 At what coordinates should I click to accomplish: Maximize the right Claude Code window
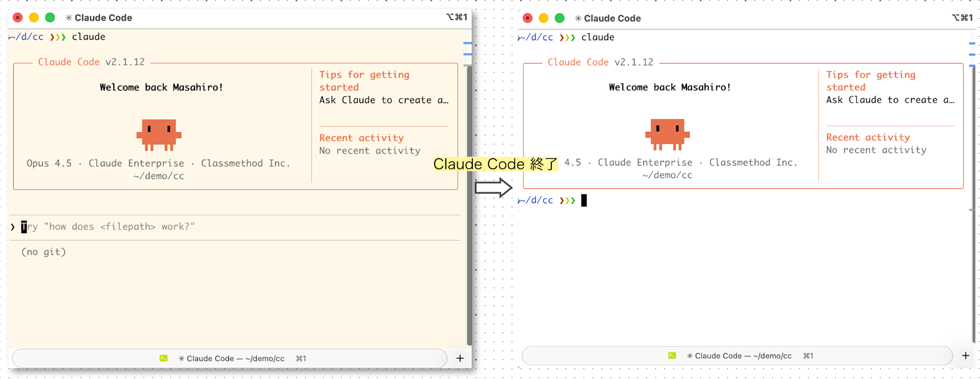pyautogui.click(x=560, y=18)
